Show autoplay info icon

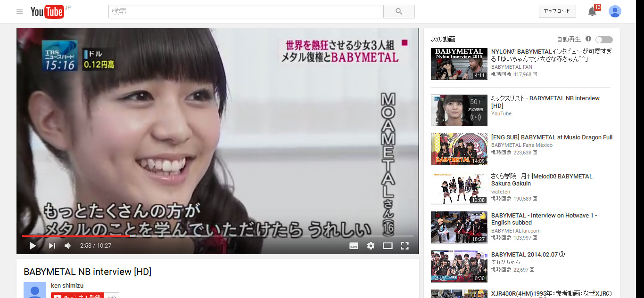coord(588,39)
